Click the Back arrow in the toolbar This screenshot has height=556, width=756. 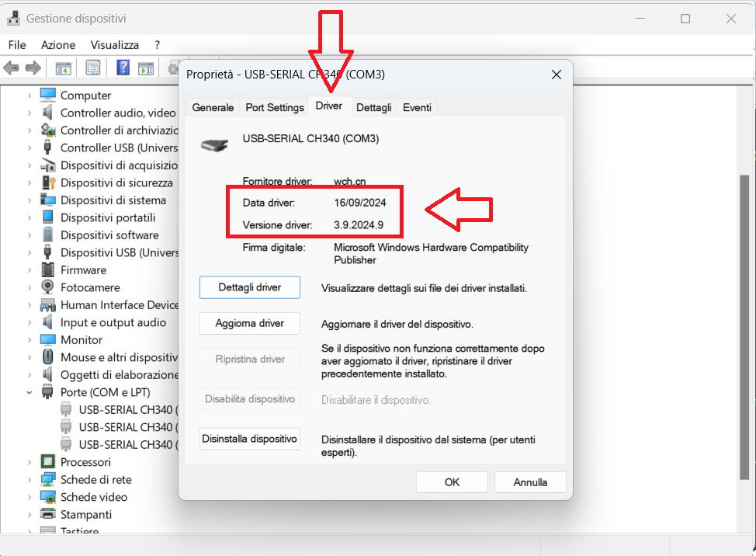pos(12,68)
